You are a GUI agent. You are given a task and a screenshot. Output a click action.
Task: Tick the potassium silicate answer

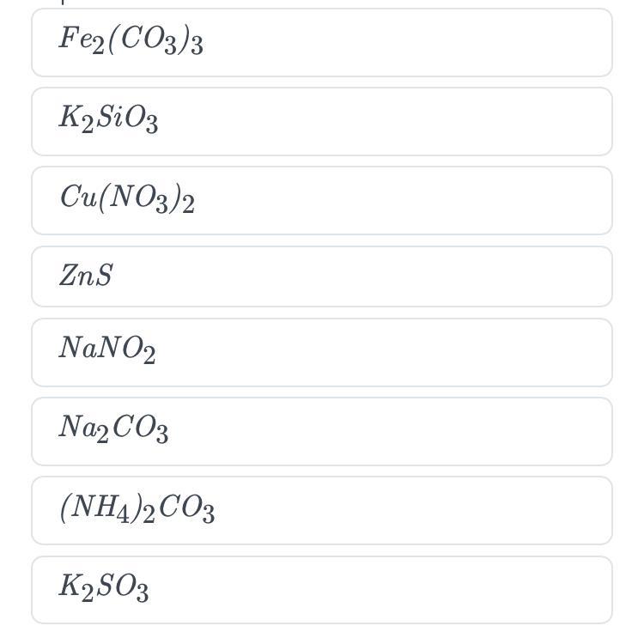pyautogui.click(x=321, y=122)
